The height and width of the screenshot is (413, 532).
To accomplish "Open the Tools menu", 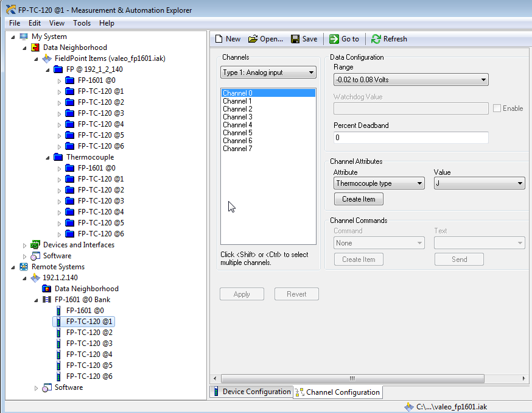I will 82,23.
